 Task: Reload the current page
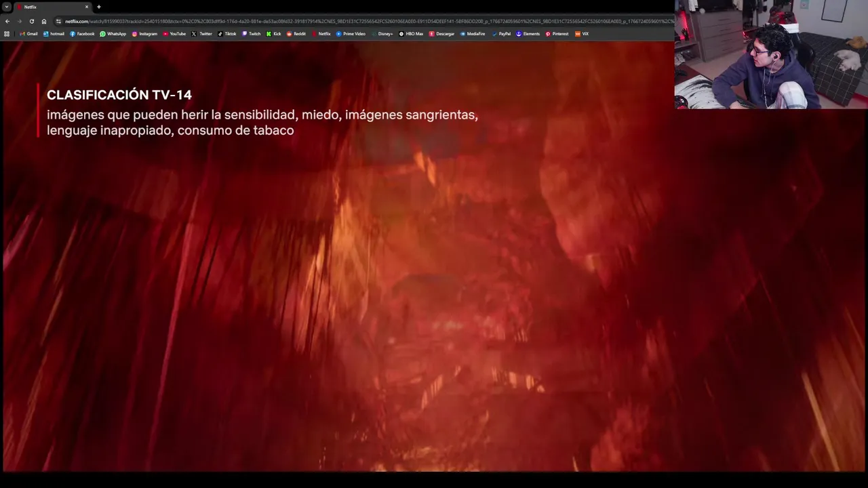[31, 21]
